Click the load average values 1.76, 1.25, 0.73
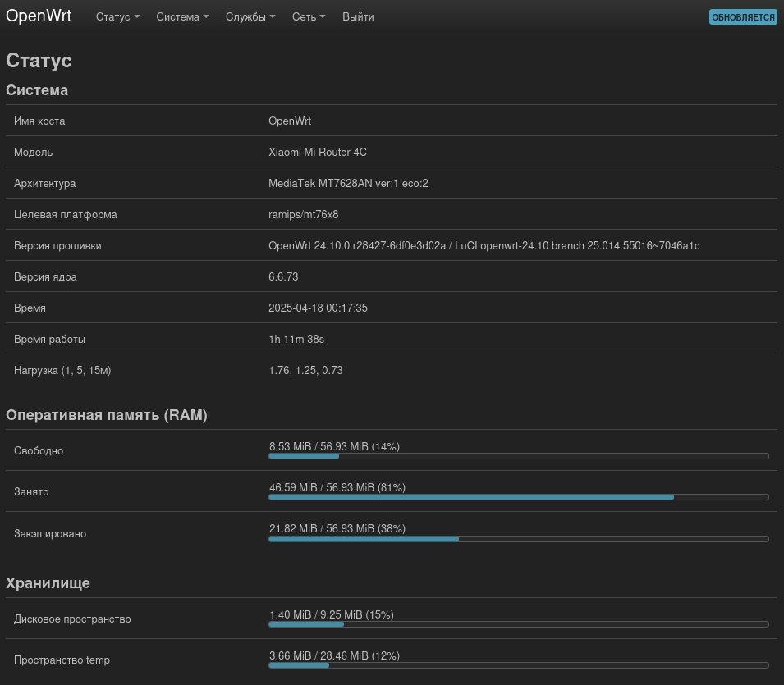784x685 pixels. coord(305,371)
